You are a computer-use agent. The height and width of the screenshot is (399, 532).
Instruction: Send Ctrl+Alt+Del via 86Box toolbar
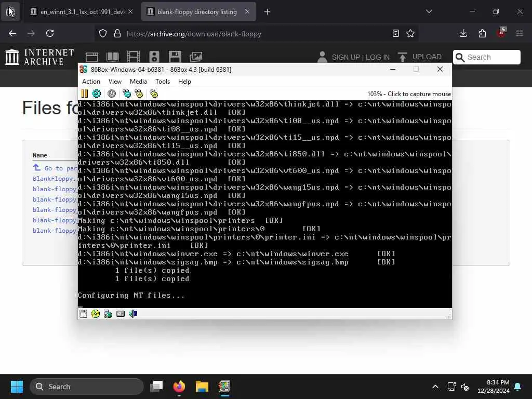[127, 94]
